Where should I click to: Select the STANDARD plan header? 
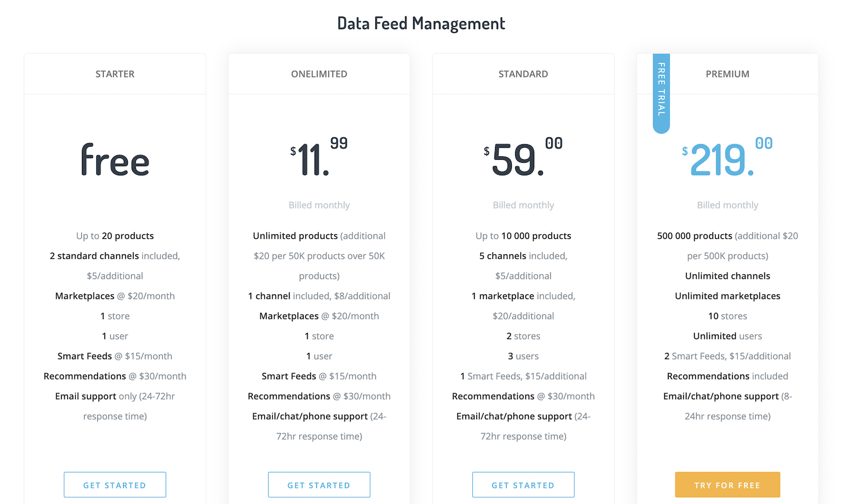[523, 73]
